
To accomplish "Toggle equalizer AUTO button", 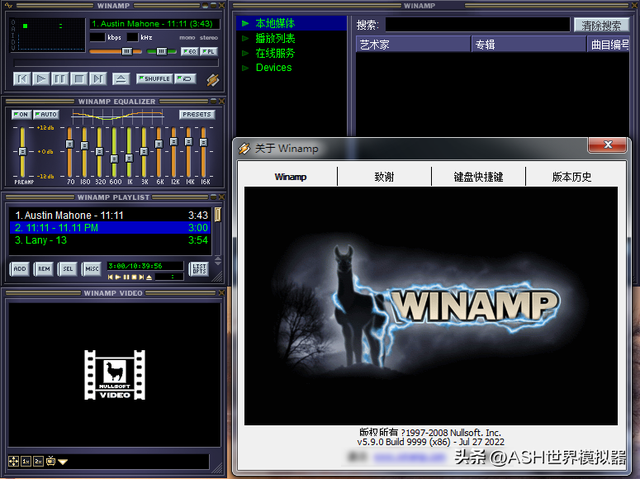I will (x=46, y=115).
